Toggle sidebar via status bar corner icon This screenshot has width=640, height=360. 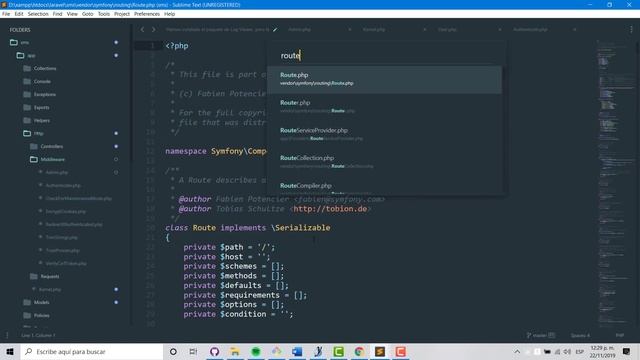point(7,336)
